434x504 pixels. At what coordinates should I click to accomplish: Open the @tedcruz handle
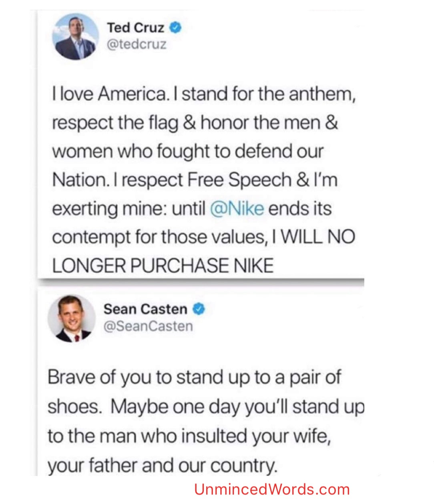point(136,44)
